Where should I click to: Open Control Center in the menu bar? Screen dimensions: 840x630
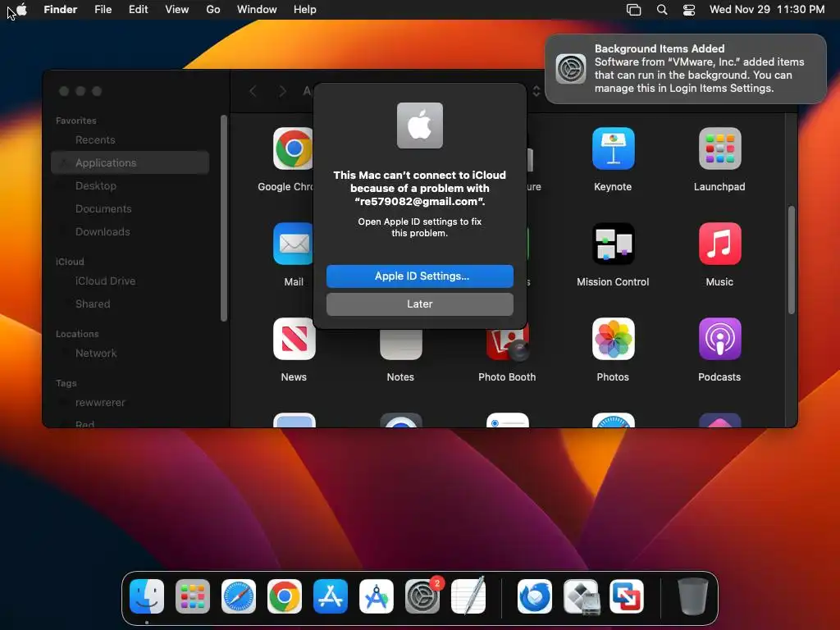click(689, 10)
